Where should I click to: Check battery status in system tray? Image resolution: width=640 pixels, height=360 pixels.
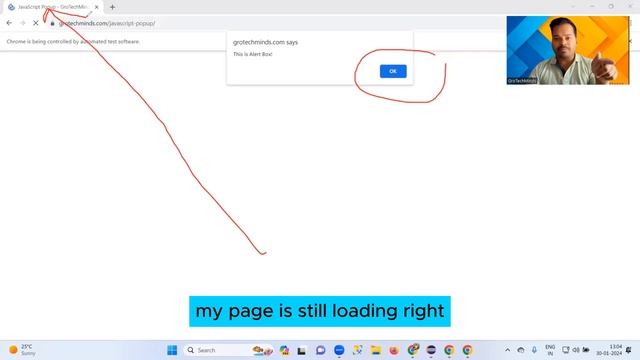click(586, 350)
